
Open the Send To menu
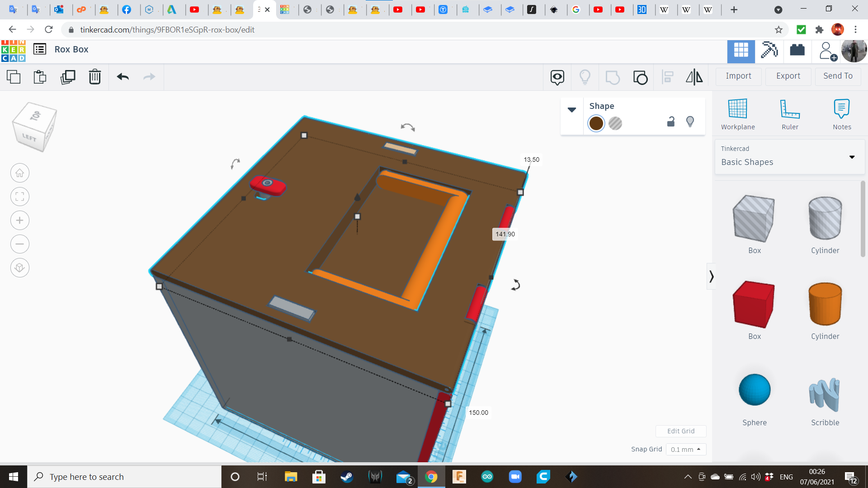coord(838,76)
